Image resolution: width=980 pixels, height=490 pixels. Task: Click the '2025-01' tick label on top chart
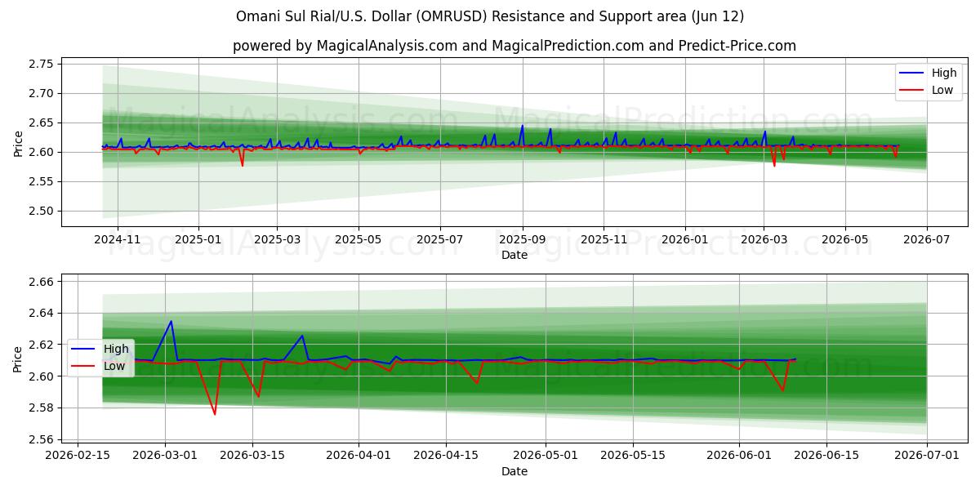tap(198, 239)
